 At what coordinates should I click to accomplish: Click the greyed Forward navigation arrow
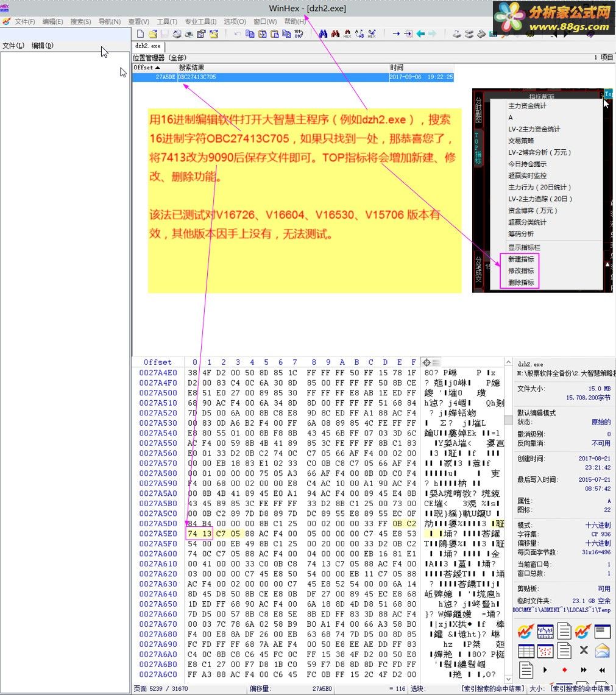point(433,34)
